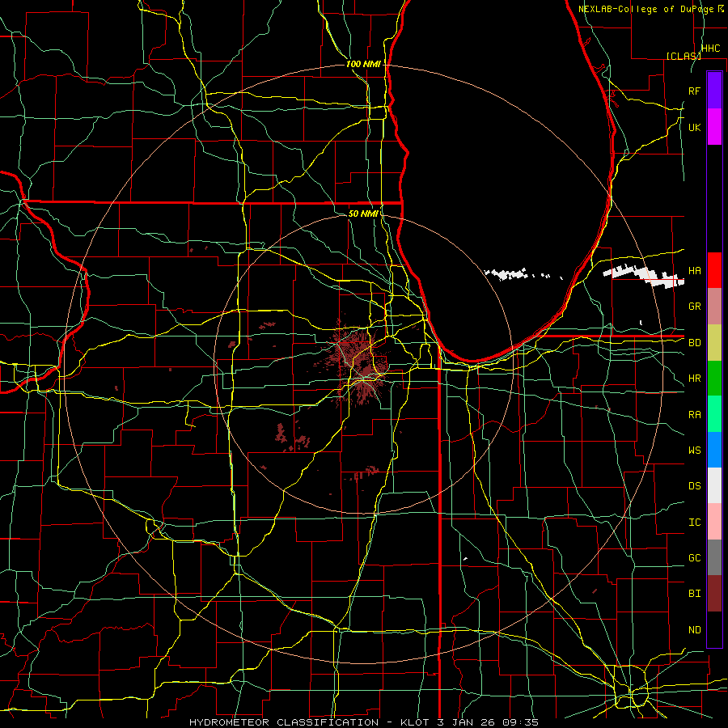The height and width of the screenshot is (728, 728).
Task: Click the white dry snow echo over the lake
Action: (x=506, y=274)
